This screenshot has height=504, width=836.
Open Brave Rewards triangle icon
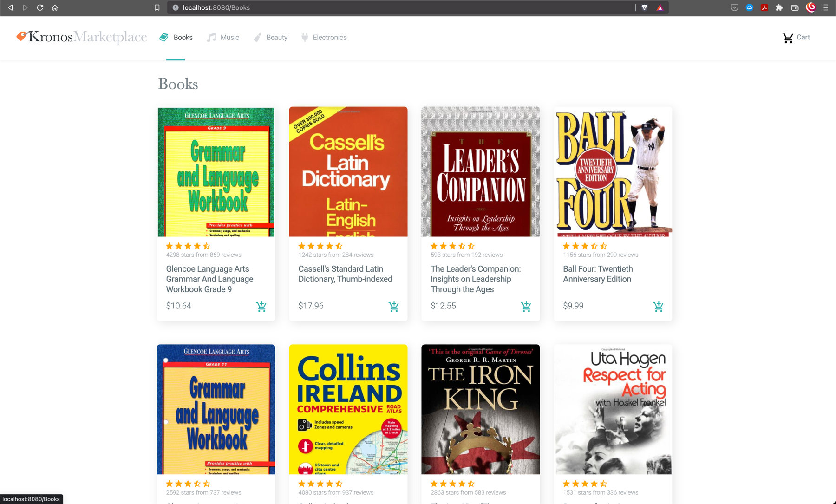click(x=660, y=7)
